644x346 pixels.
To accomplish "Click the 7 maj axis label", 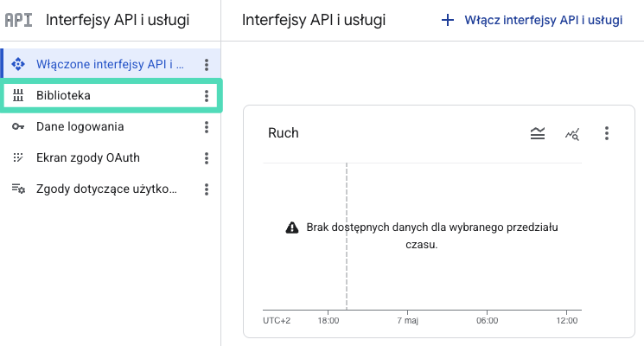I will pyautogui.click(x=407, y=321).
